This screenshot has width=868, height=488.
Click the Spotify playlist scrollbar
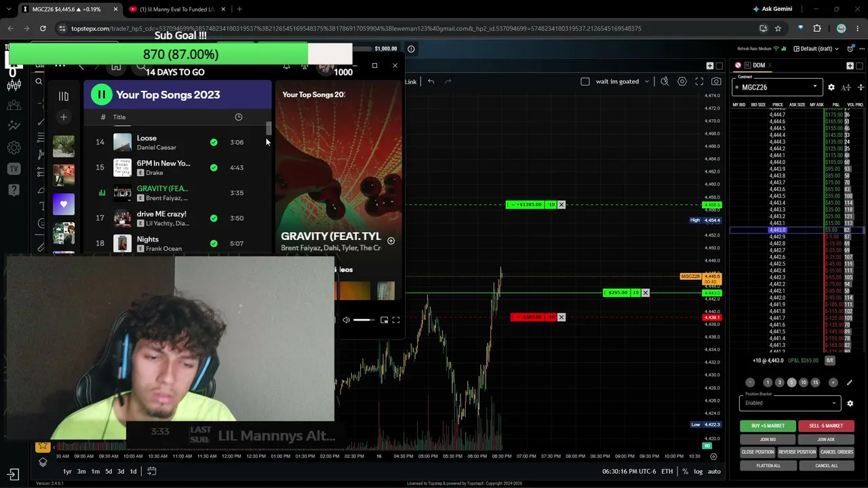pos(269,129)
